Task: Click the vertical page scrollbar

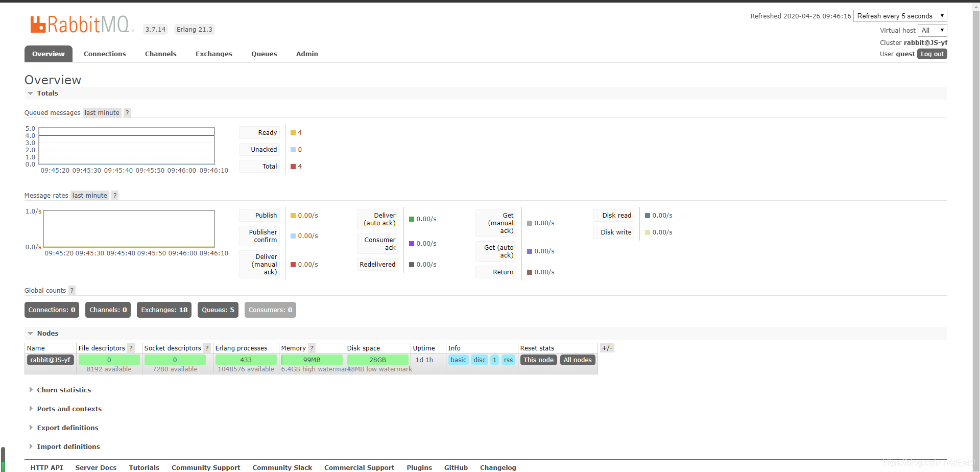Action: coord(976,236)
